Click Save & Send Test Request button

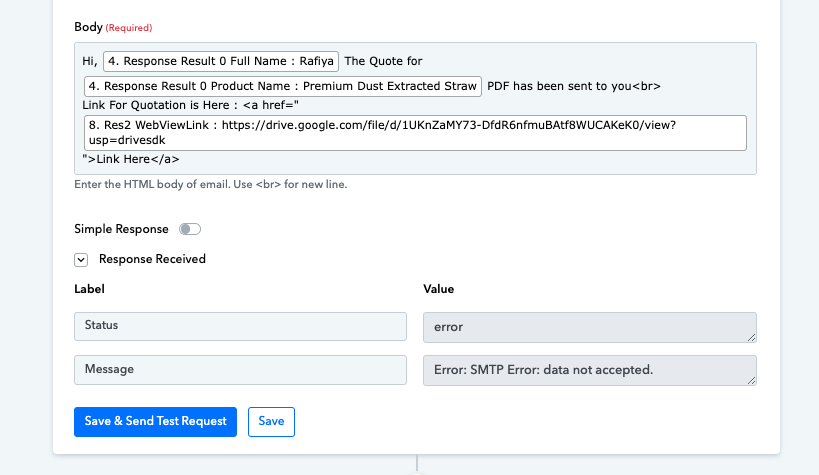(x=155, y=422)
